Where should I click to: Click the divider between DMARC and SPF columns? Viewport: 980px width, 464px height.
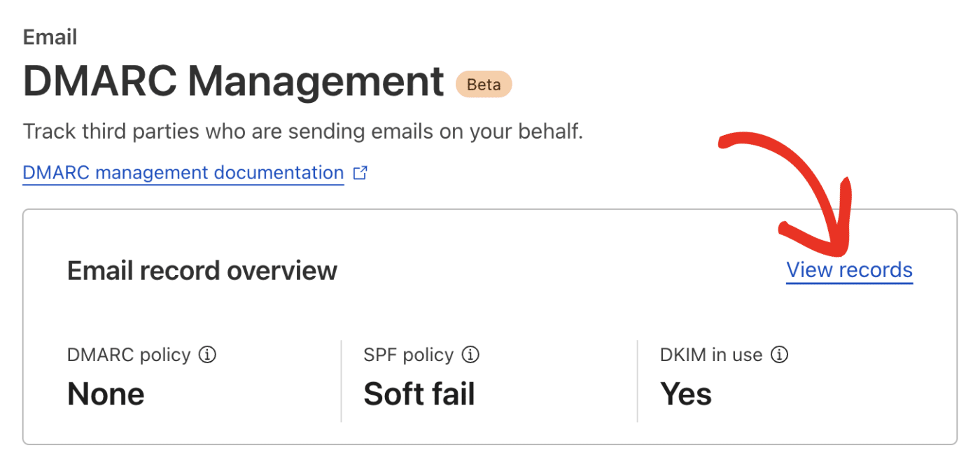[x=341, y=381]
